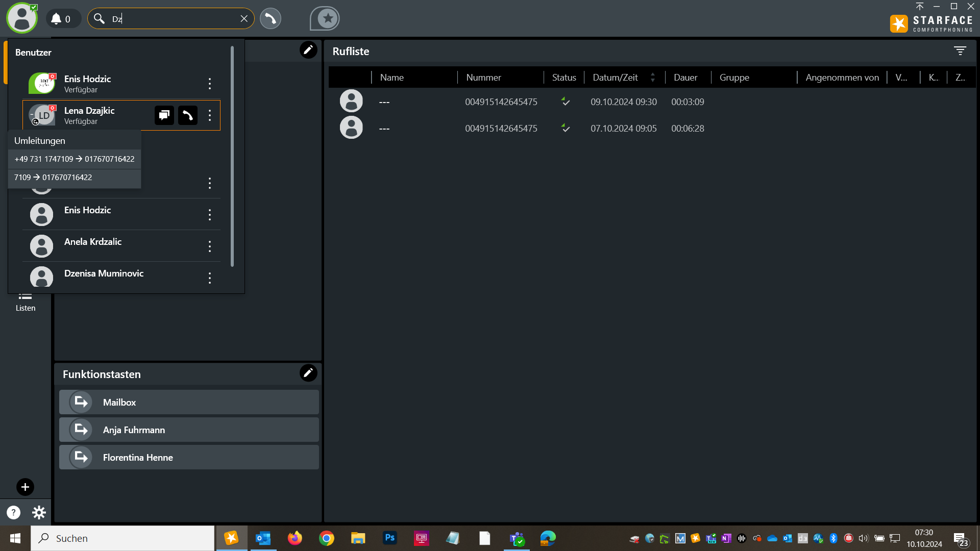Clear the search field using the X

pyautogui.click(x=244, y=18)
